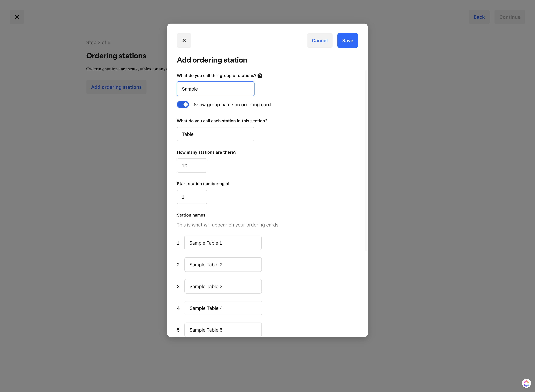The width and height of the screenshot is (535, 392).
Task: Edit the Sample Table 1 name field
Action: tap(223, 243)
